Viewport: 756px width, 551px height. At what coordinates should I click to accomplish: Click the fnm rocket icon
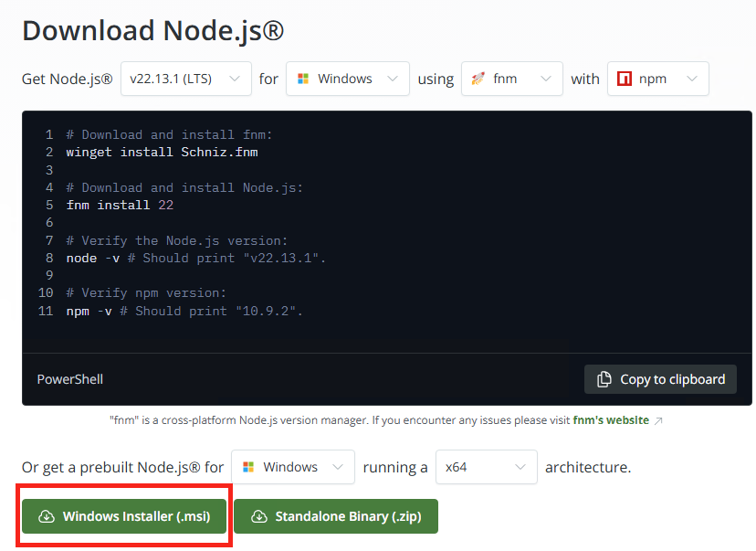[x=478, y=79]
